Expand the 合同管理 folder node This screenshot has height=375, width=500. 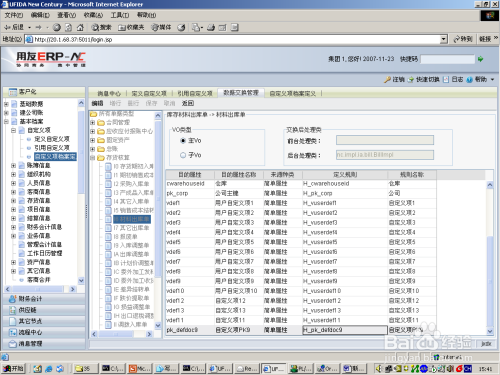point(93,123)
